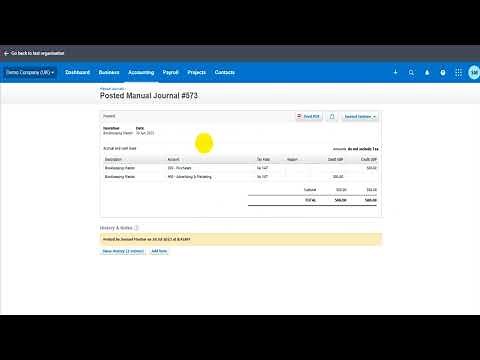Click the Account column header
The image size is (480, 360).
point(173,159)
